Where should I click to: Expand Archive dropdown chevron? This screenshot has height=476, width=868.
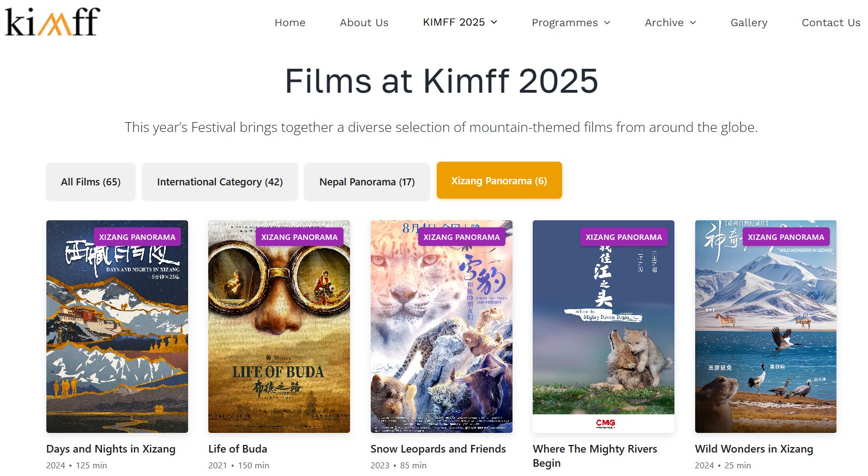point(693,23)
